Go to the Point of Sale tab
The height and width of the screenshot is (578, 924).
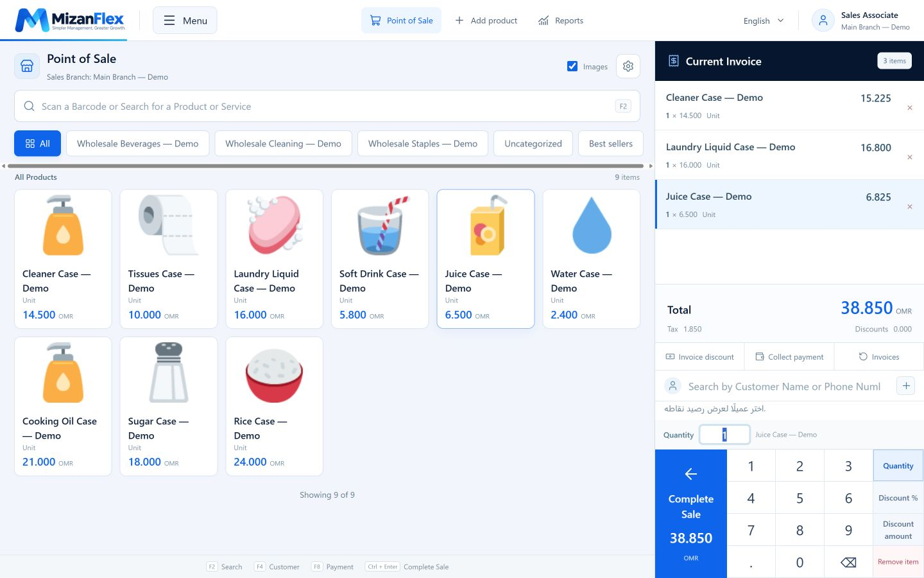pos(401,21)
